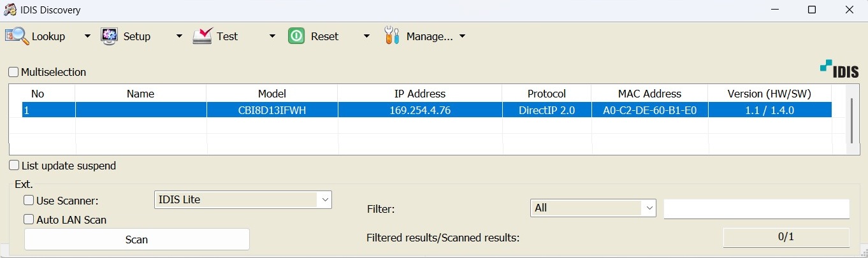
Task: Expand the Lookup dropdown arrow
Action: pyautogui.click(x=87, y=36)
